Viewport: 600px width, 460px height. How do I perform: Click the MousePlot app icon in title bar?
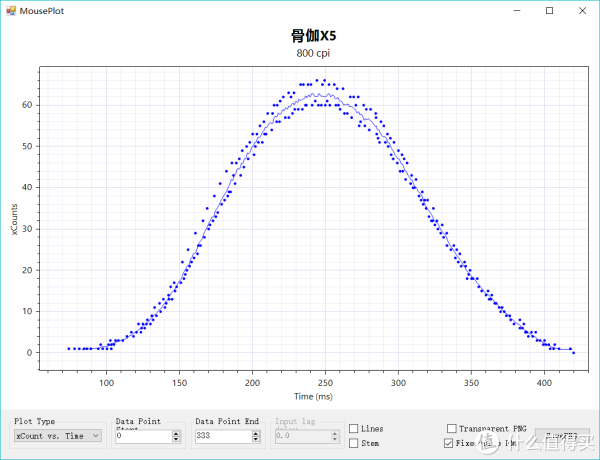(11, 11)
